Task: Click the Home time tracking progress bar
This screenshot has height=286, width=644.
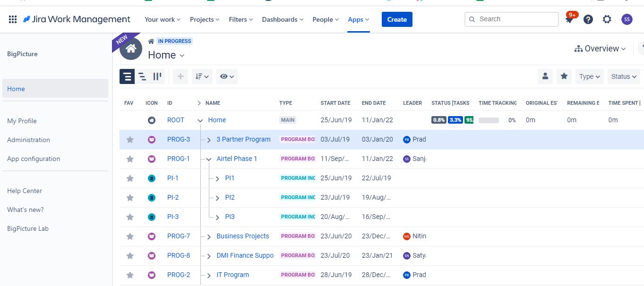Action: (x=489, y=120)
